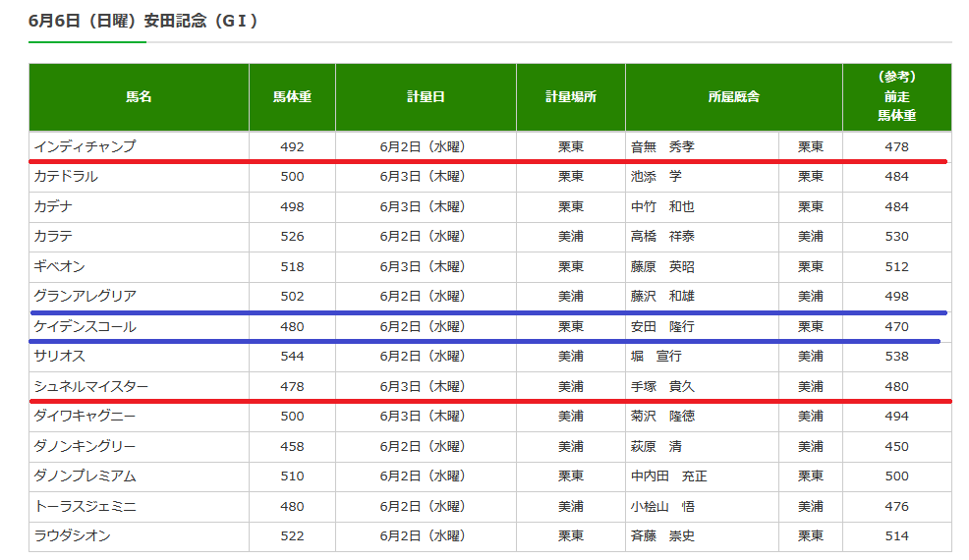Screen dimensions: 969x560
Task: Click previous weight 514 in ラウダシオン row
Action: click(896, 536)
